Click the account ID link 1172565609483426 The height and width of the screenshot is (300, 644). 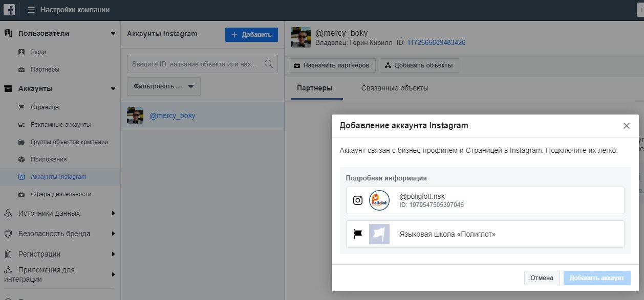tap(436, 42)
